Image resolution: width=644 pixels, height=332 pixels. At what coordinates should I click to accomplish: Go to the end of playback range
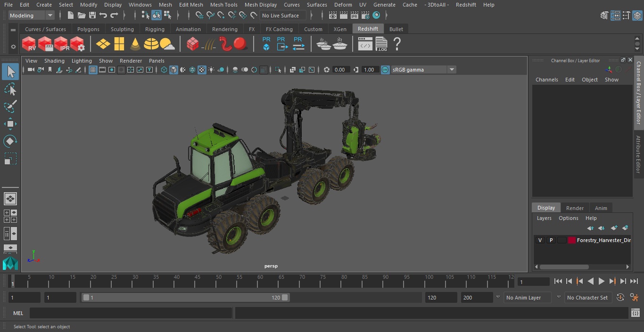[x=634, y=281]
